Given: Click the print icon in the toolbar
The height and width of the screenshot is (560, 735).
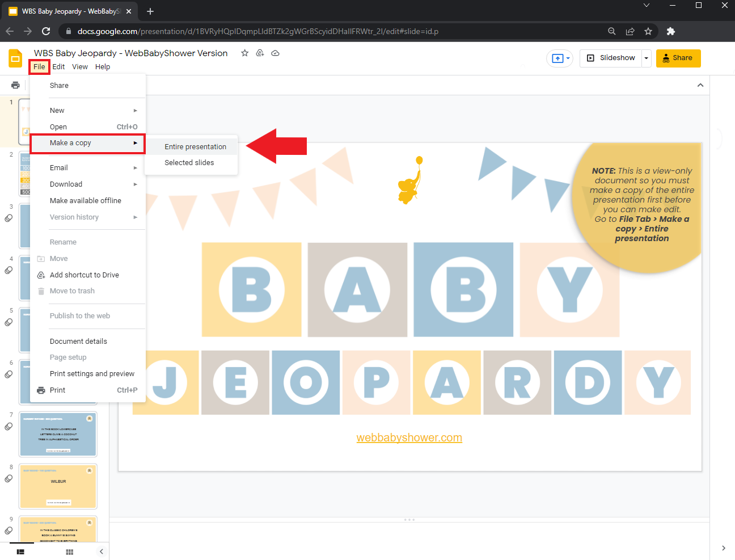Looking at the screenshot, I should tap(15, 85).
